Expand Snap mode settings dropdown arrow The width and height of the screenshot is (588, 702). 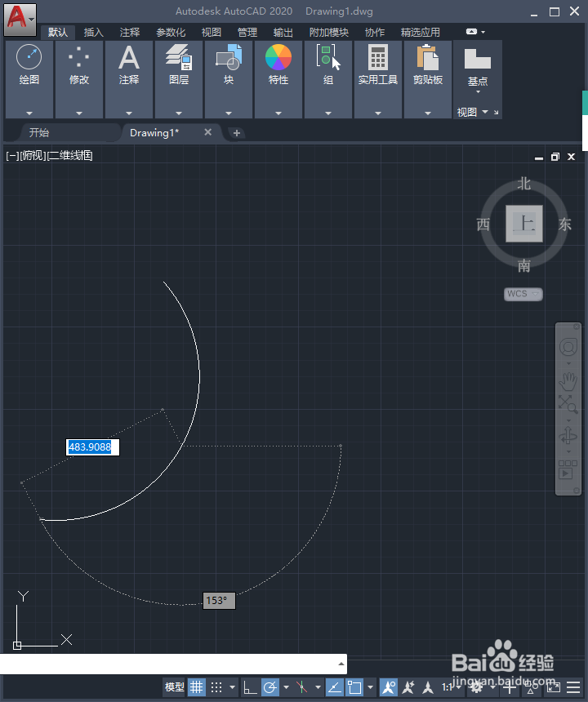[x=232, y=686]
